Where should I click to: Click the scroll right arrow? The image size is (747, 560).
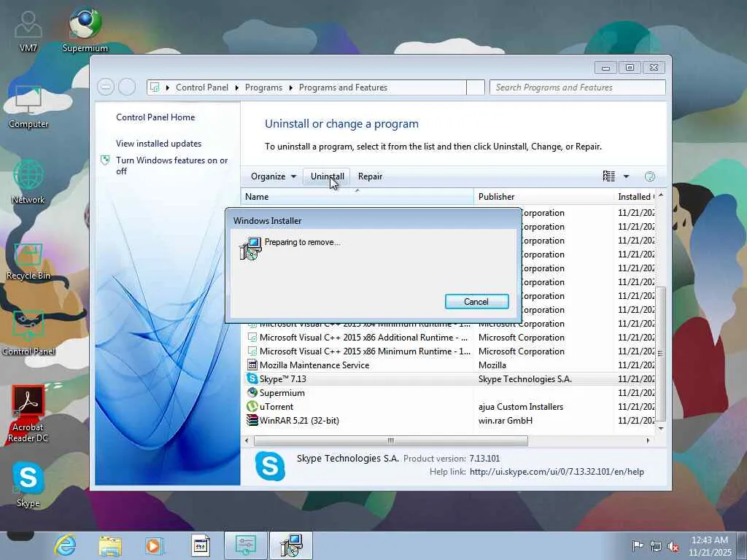tap(648, 440)
